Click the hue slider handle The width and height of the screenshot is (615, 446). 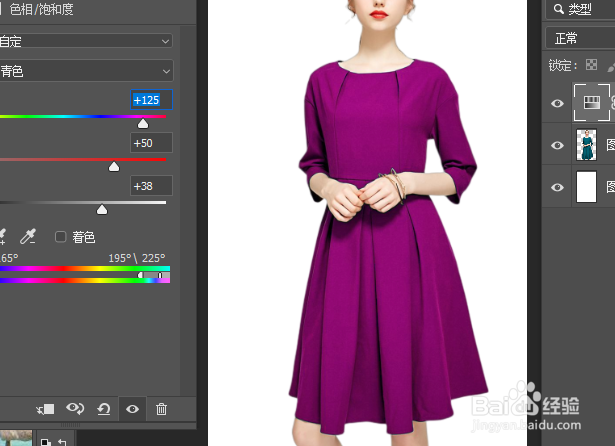coord(143,124)
